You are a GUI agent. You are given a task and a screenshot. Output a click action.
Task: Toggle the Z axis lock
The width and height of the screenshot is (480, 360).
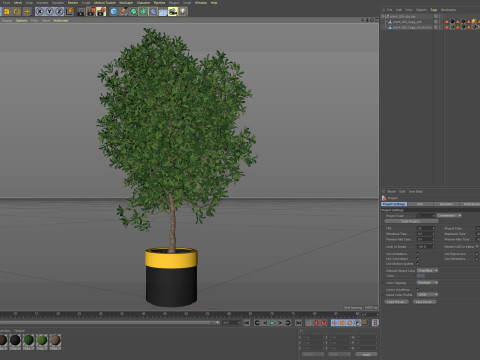coord(59,12)
